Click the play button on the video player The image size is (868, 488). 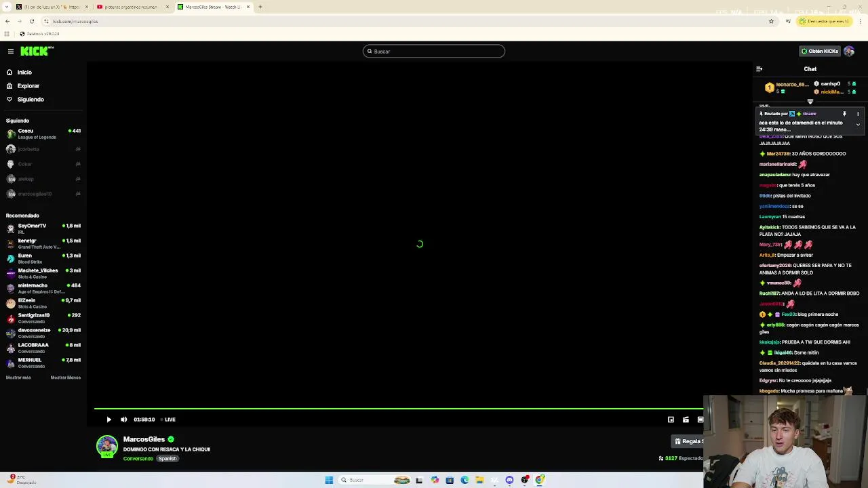(x=108, y=420)
